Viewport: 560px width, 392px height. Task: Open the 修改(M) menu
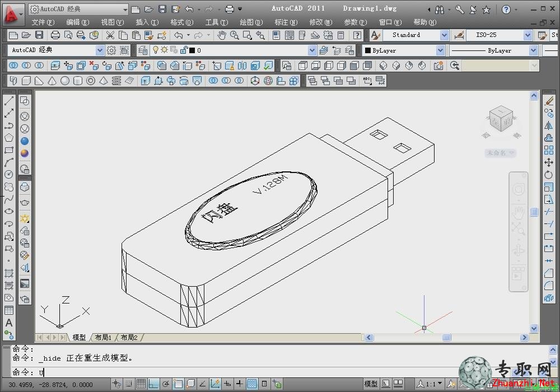coord(321,22)
